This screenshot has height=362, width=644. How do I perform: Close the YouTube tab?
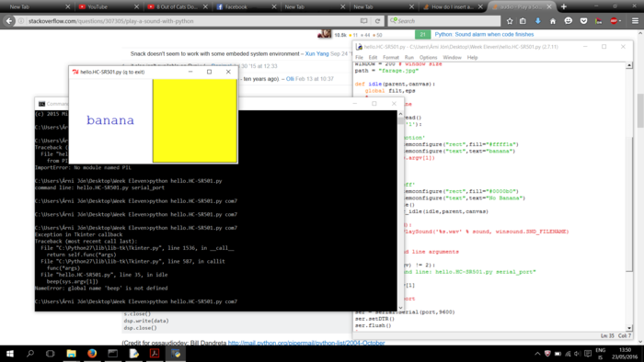pos(137,7)
